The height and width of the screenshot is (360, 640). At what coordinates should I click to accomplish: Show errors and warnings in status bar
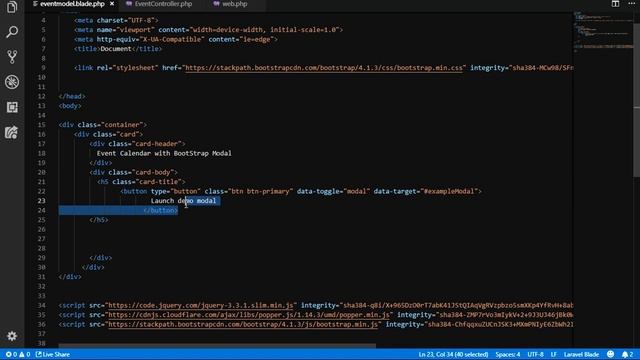(x=18, y=354)
